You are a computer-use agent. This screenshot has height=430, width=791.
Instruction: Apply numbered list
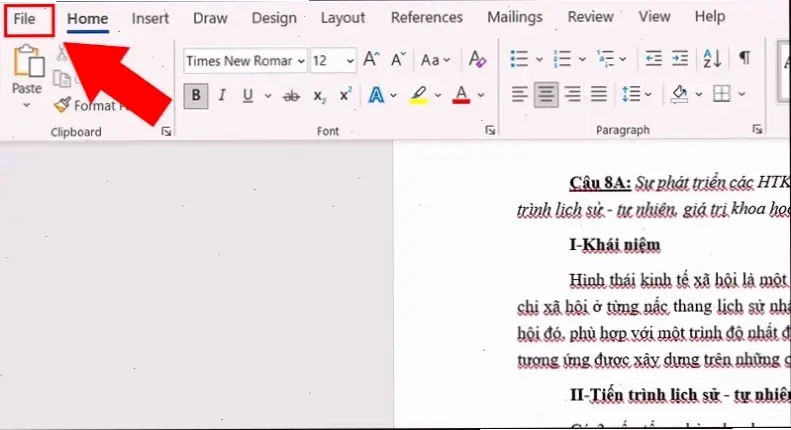562,59
